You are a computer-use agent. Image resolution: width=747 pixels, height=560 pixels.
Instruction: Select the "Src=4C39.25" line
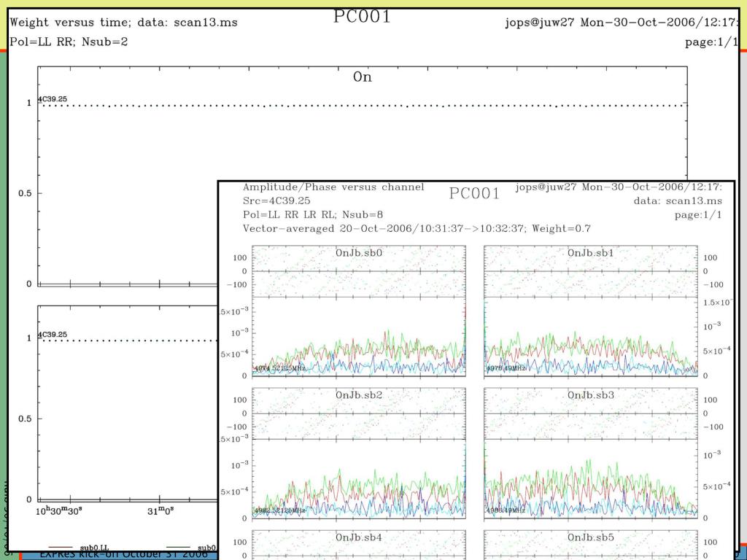pyautogui.click(x=276, y=201)
